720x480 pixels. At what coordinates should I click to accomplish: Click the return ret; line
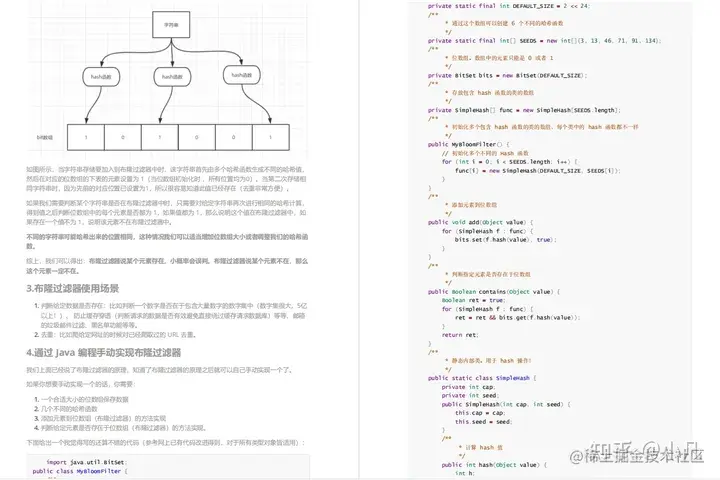[x=460, y=335]
